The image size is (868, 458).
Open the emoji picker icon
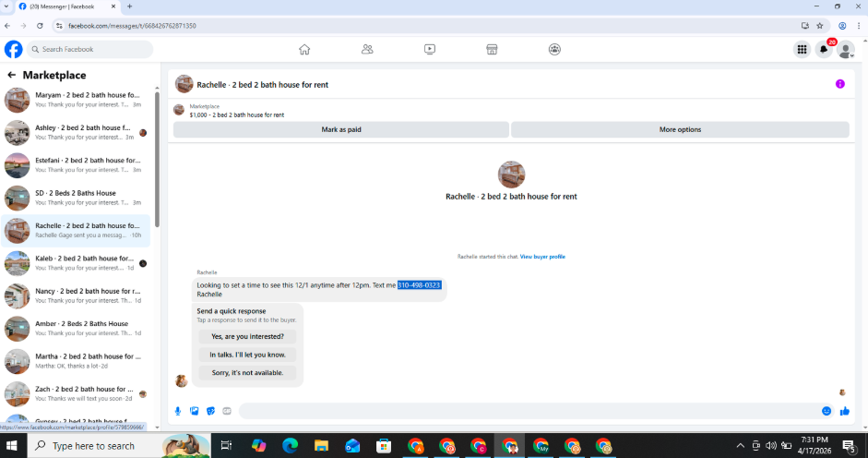826,411
